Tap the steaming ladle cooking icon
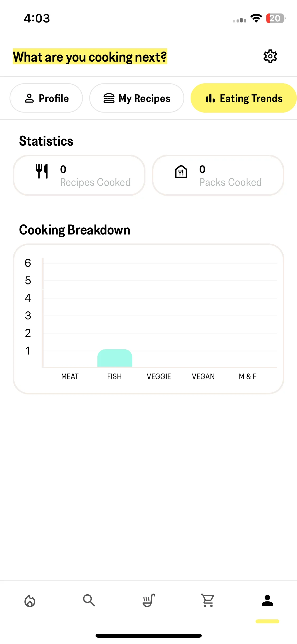 point(149,600)
